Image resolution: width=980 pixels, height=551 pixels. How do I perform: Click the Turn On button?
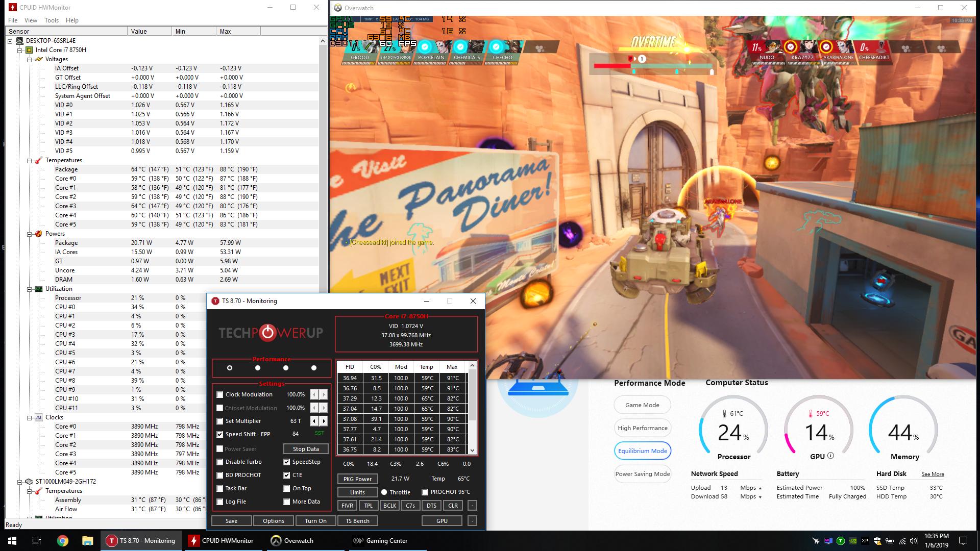(x=315, y=521)
